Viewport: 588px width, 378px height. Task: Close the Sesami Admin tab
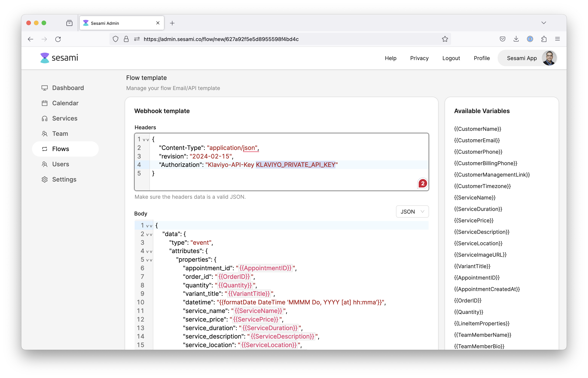[158, 23]
